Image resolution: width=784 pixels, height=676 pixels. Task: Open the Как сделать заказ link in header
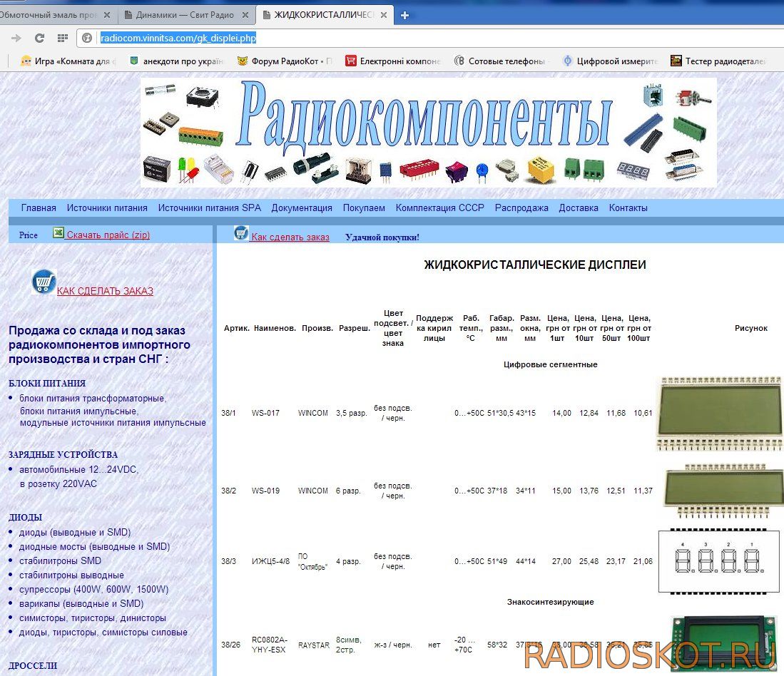pos(290,237)
